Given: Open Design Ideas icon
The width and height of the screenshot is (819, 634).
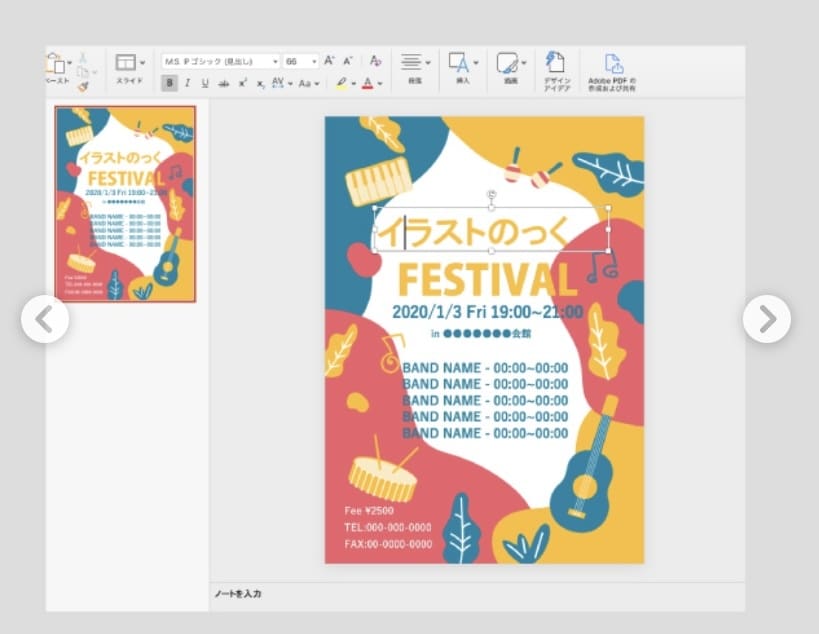Looking at the screenshot, I should click(x=556, y=62).
